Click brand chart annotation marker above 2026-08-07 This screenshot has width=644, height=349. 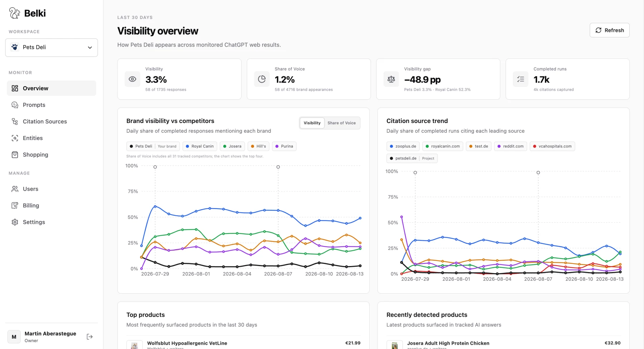coord(278,167)
